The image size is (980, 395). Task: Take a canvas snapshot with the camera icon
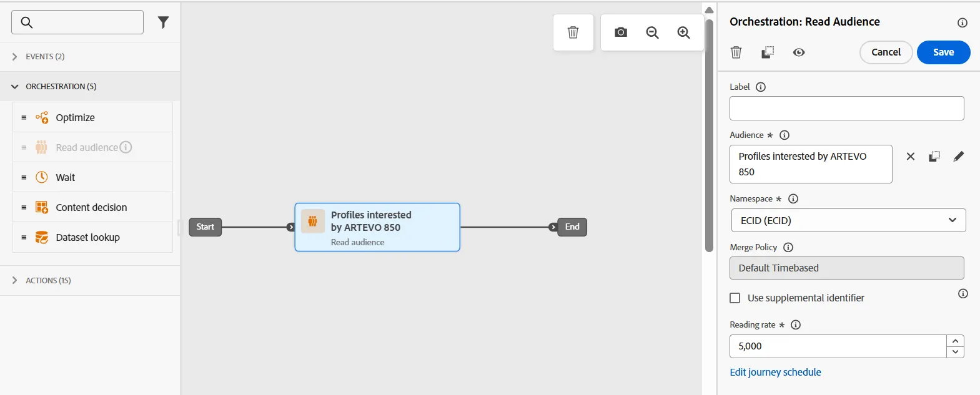click(620, 32)
